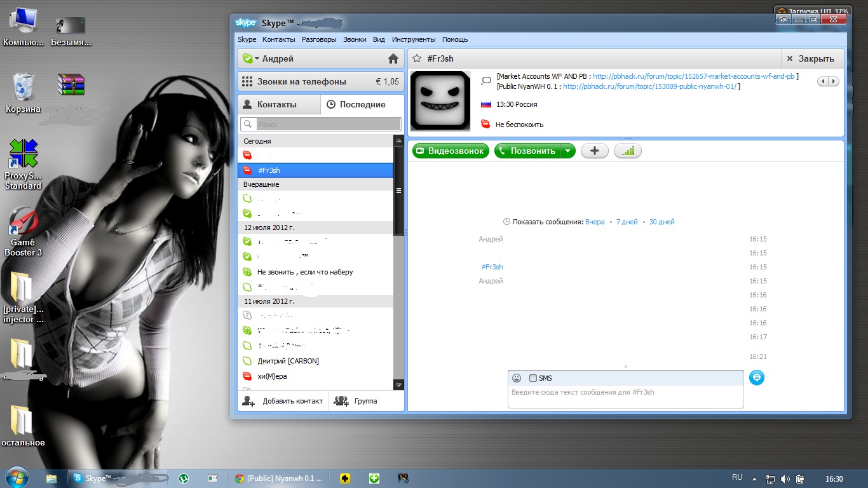
Task: Open the dropdown arrow next to Позвонить
Action: pyautogui.click(x=568, y=151)
